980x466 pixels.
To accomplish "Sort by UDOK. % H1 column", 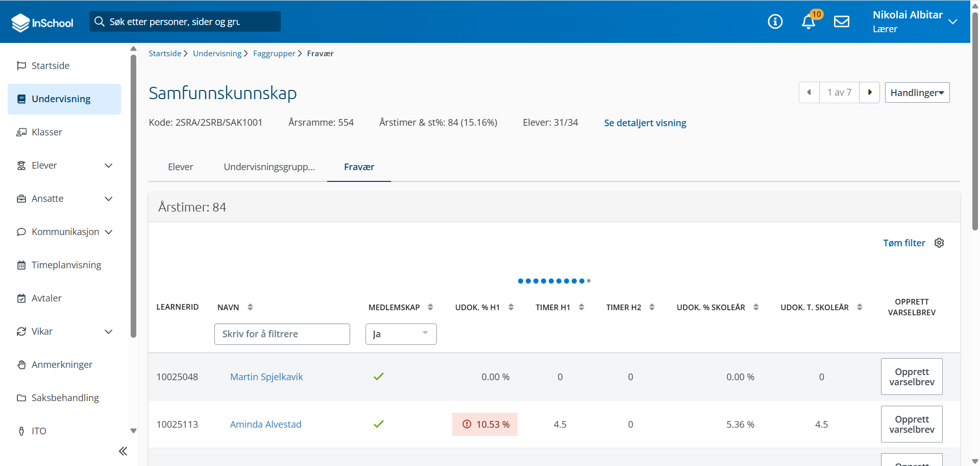I will [511, 307].
